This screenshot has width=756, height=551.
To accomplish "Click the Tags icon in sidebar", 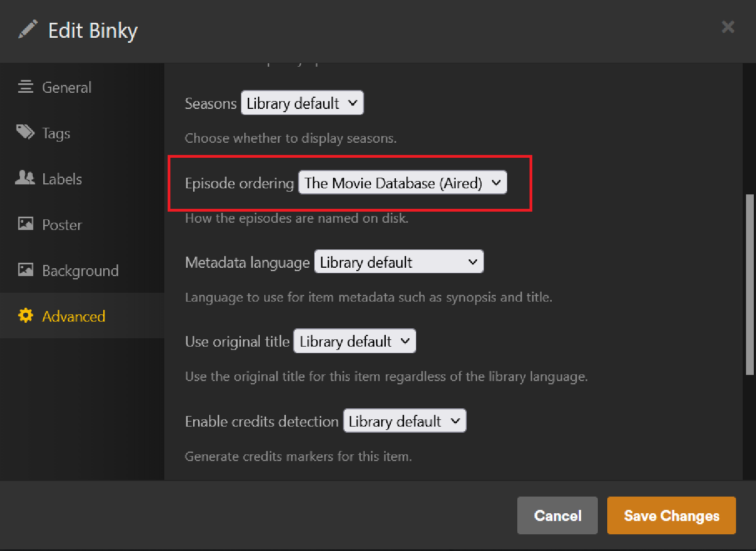I will (x=26, y=132).
